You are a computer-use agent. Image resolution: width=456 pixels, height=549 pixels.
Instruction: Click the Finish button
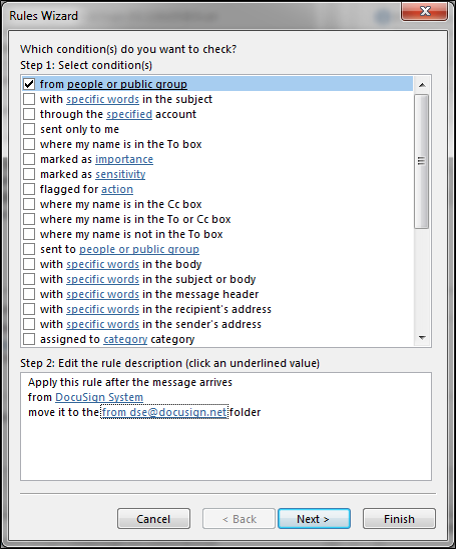click(399, 519)
